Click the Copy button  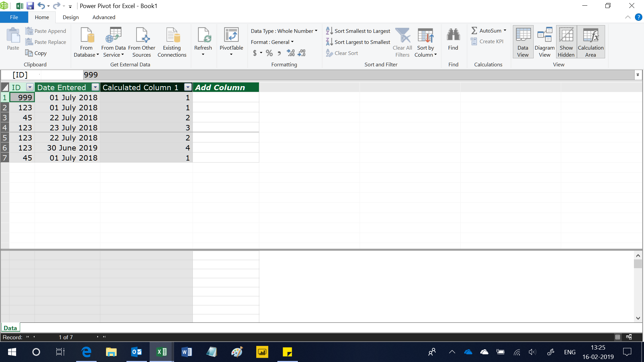[36, 53]
